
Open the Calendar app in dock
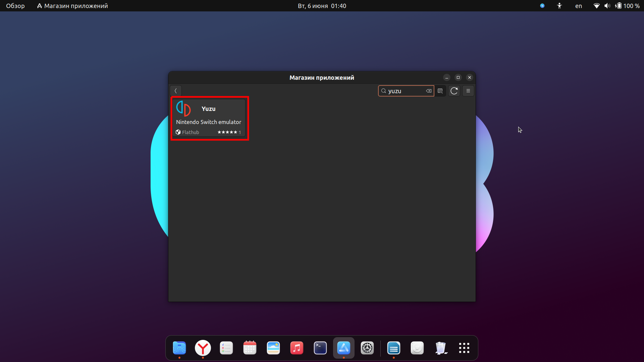(250, 348)
